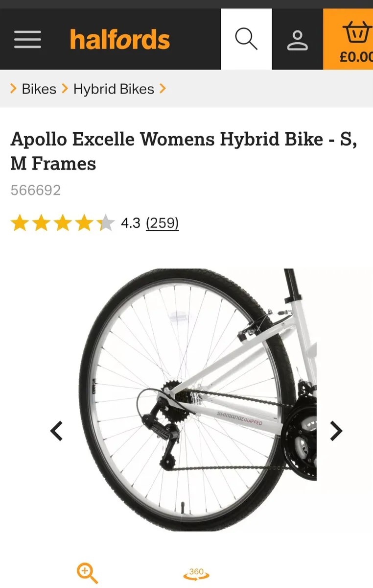This screenshot has height=588, width=373.
Task: Show the next product image
Action: point(336,431)
